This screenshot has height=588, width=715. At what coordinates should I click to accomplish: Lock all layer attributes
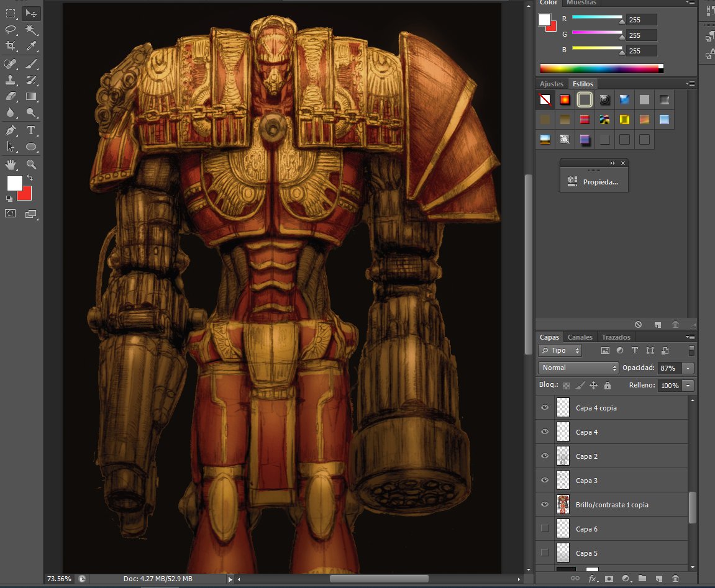point(608,386)
